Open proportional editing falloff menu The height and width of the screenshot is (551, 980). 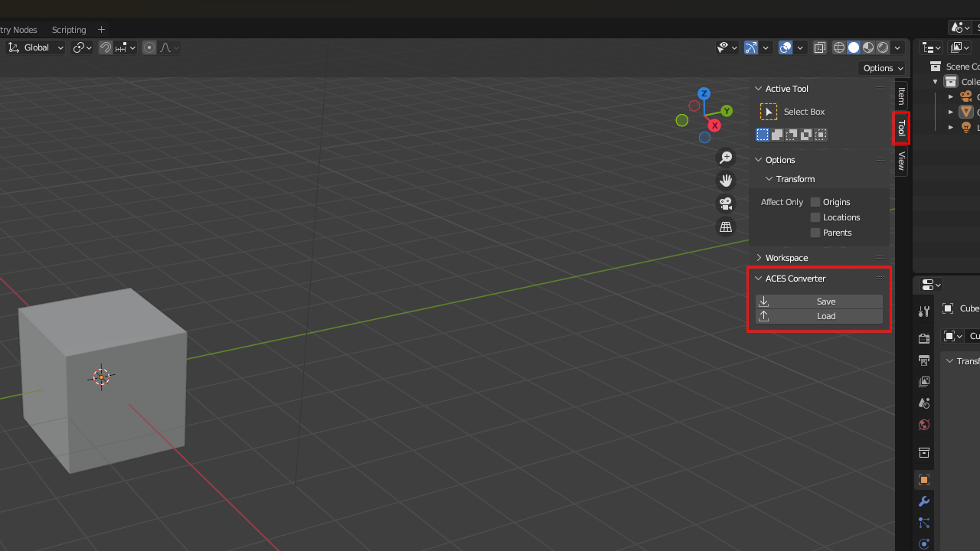click(x=169, y=47)
